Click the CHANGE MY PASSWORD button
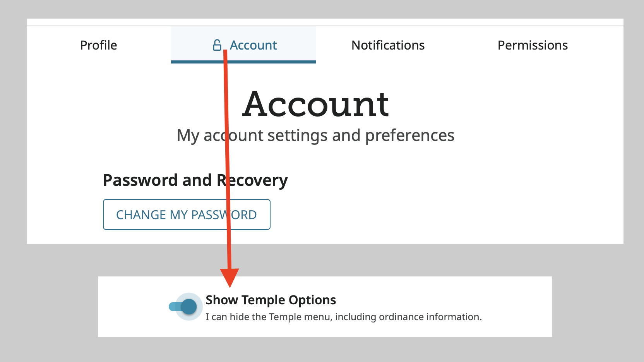Viewport: 644px width, 362px height. click(x=187, y=214)
